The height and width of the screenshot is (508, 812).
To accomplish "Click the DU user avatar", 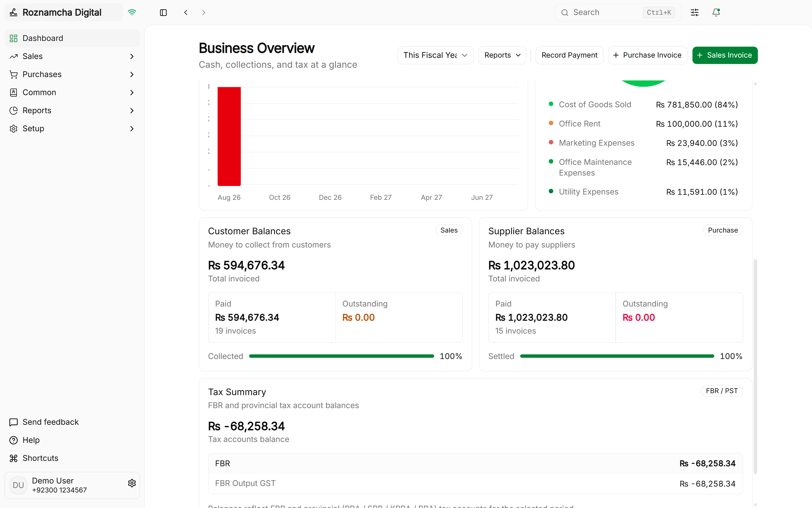I will pos(18,485).
